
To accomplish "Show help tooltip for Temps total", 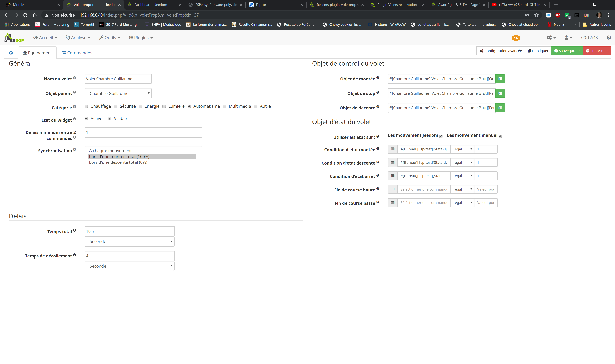I will 74,230.
